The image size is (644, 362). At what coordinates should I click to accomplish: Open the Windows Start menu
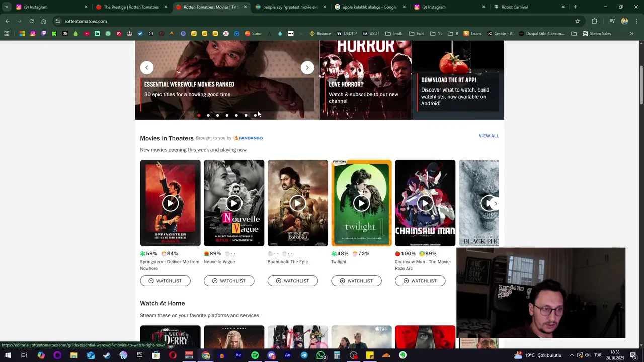pyautogui.click(x=8, y=355)
